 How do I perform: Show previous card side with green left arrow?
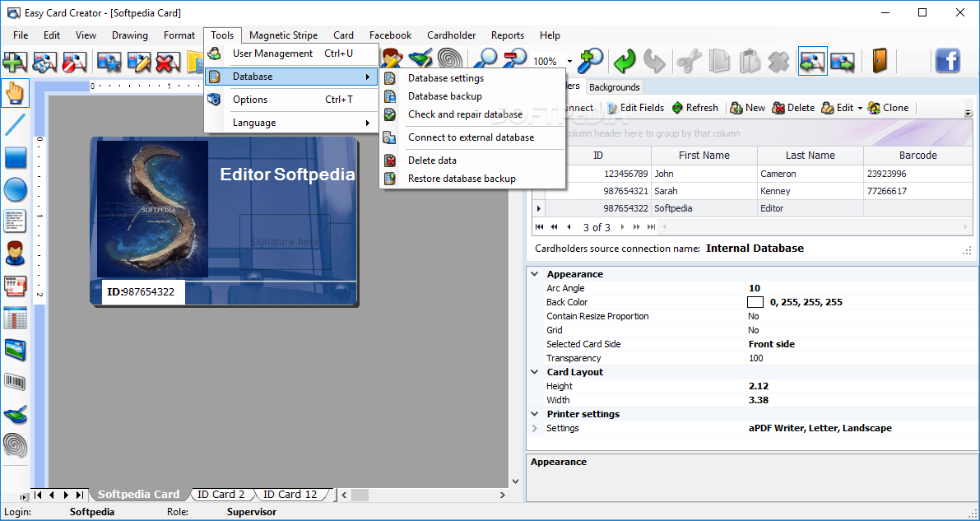[812, 61]
